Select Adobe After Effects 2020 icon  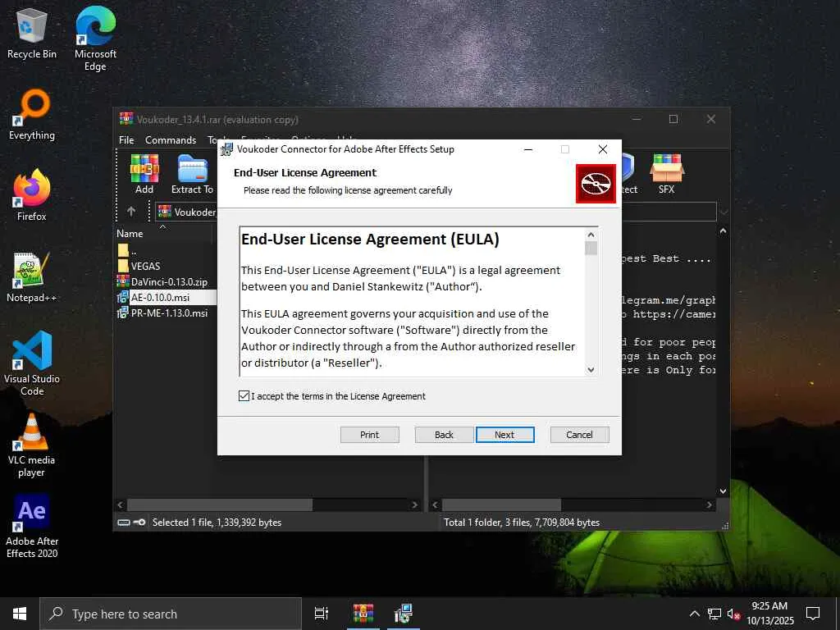32,526
